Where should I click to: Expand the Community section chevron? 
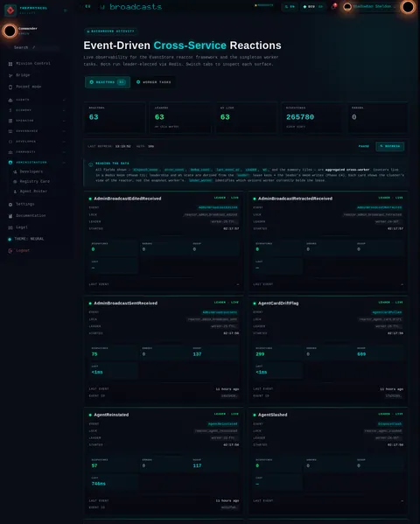click(x=64, y=152)
